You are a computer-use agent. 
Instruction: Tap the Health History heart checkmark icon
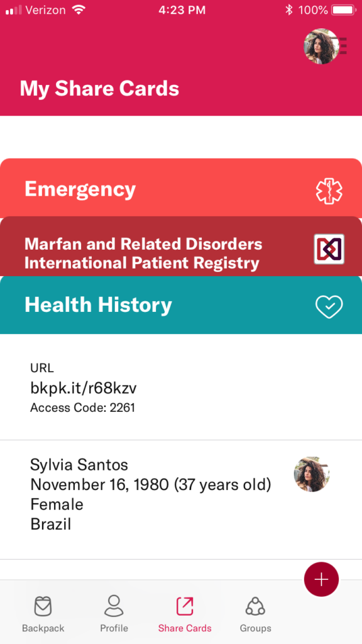point(329,306)
